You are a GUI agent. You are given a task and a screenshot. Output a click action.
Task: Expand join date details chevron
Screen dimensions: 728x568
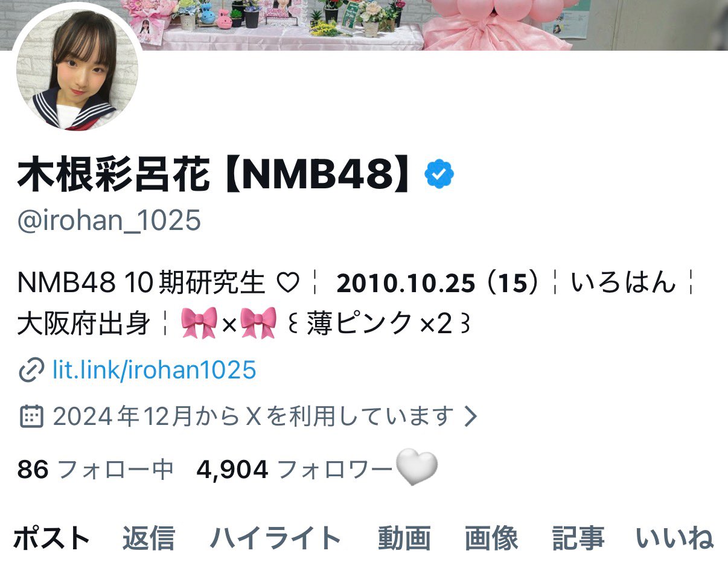[x=470, y=416]
